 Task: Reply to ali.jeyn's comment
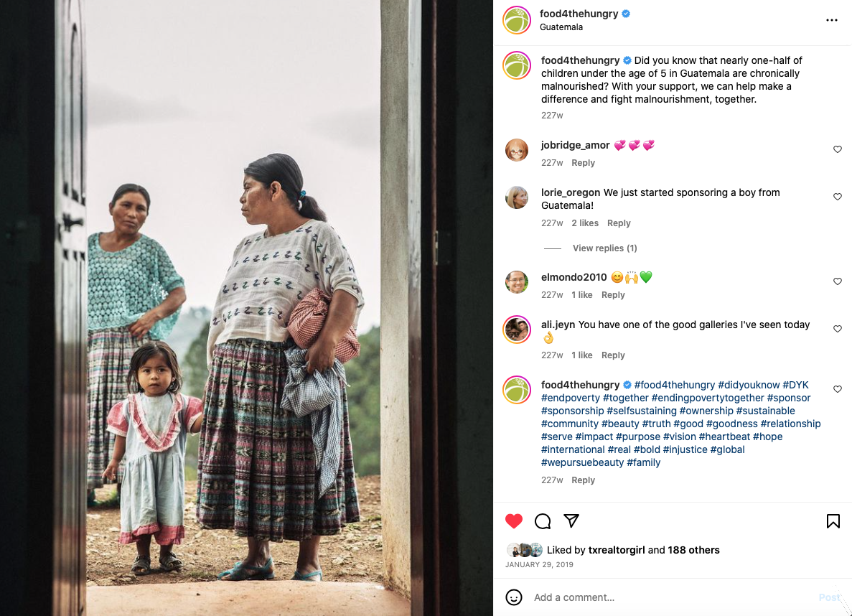(613, 355)
